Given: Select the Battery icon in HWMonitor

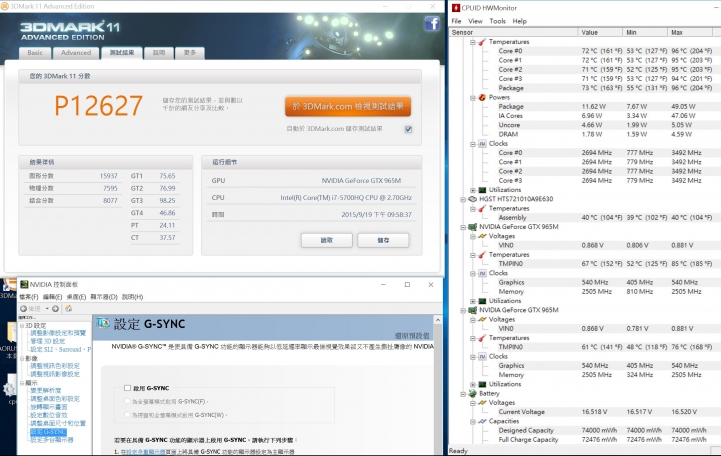Looking at the screenshot, I should pyautogui.click(x=473, y=393).
